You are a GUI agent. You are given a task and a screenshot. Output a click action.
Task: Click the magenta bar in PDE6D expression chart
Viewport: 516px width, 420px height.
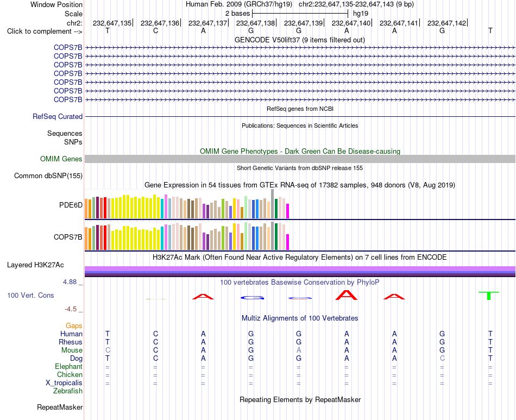click(288, 211)
